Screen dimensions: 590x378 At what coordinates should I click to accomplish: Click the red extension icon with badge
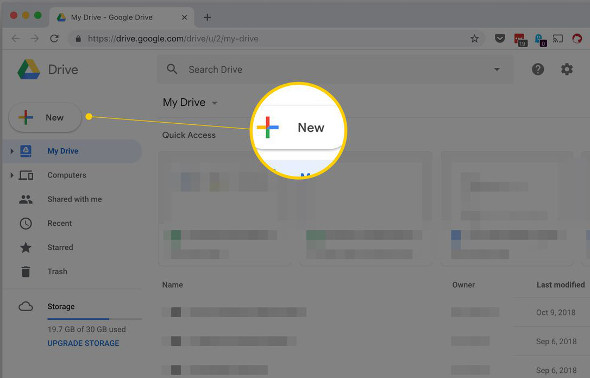(520, 39)
